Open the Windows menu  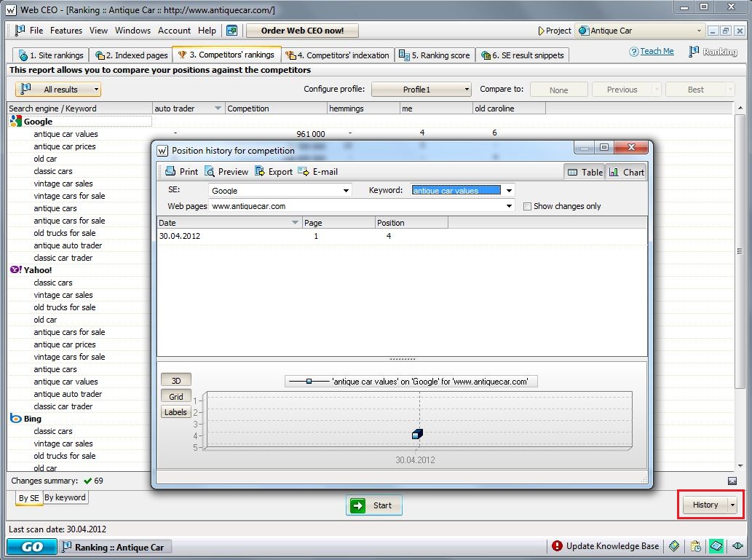[x=132, y=31]
